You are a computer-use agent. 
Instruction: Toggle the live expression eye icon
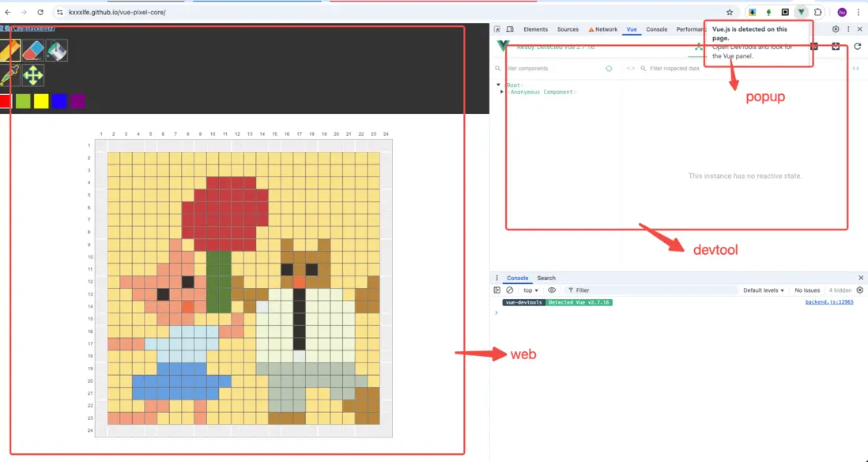pyautogui.click(x=552, y=290)
